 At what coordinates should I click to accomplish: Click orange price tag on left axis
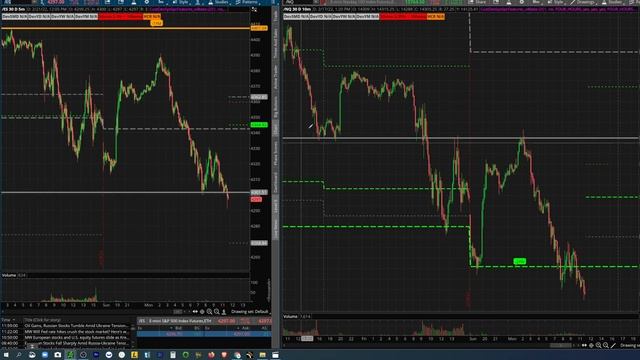click(x=259, y=28)
